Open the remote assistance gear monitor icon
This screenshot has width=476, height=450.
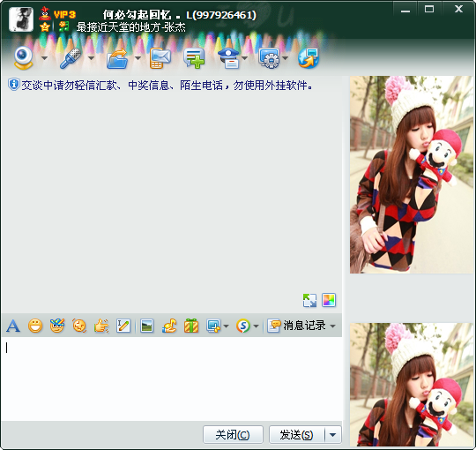click(x=269, y=58)
